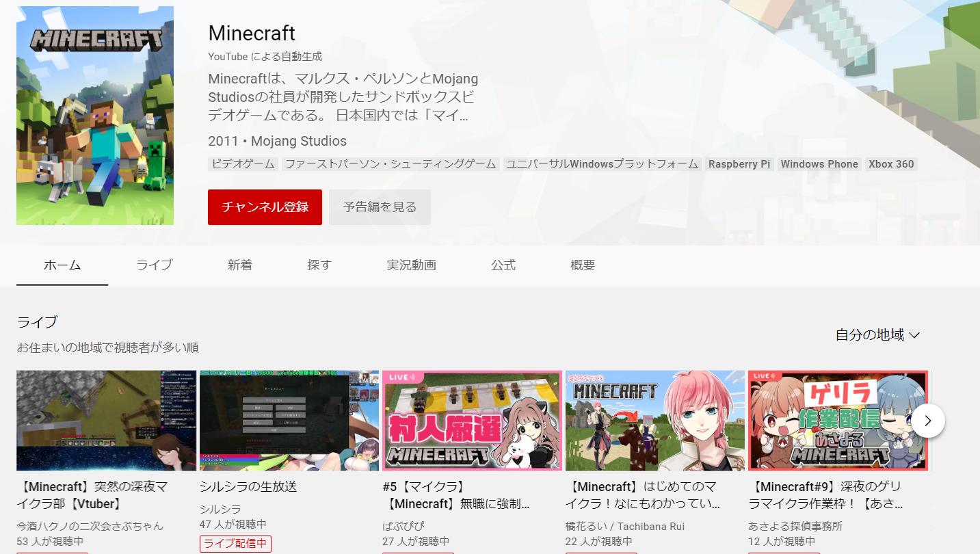
Task: Open channel 橘花るい / Tachibana Rui
Action: (x=625, y=526)
